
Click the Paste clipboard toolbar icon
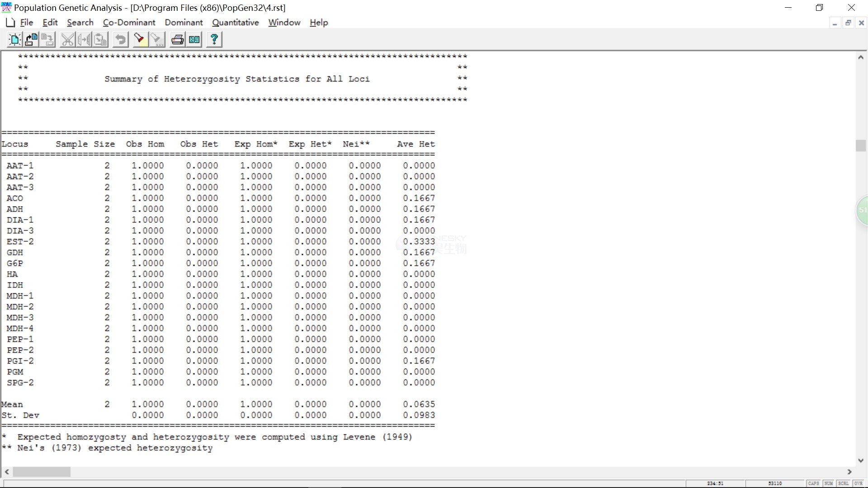[x=100, y=40]
